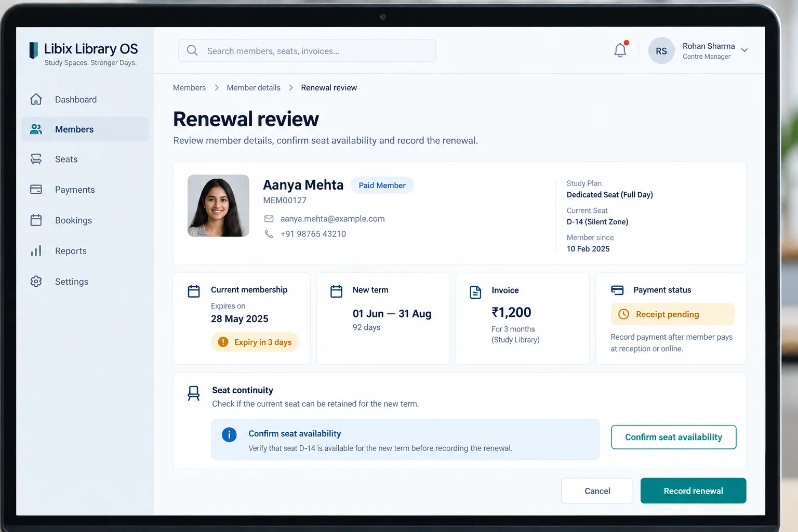Click the Current membership calendar icon

[194, 291]
